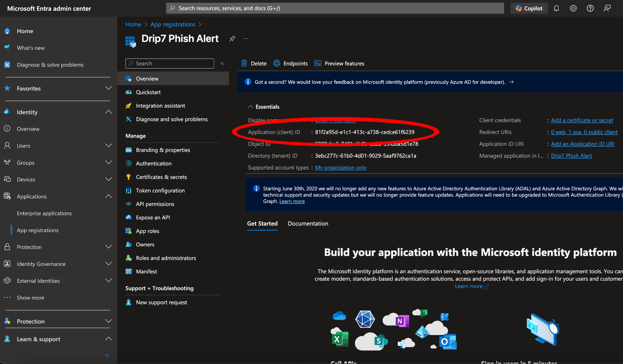The height and width of the screenshot is (364, 623).
Task: Click Add an Application ID URI link
Action: (583, 144)
